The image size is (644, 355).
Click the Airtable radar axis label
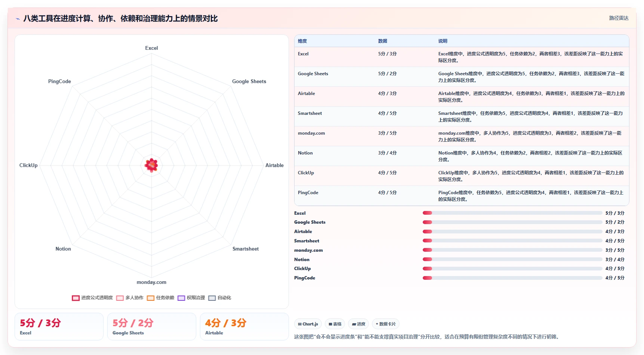pos(274,165)
